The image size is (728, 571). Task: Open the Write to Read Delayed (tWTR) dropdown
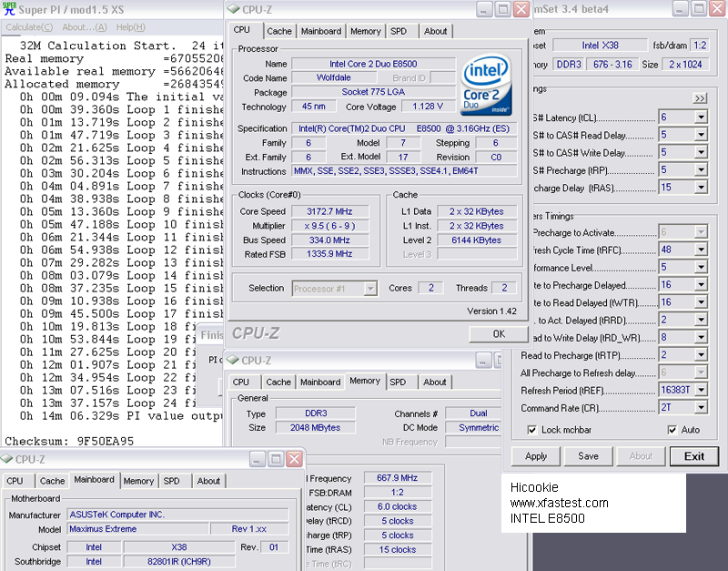(701, 302)
